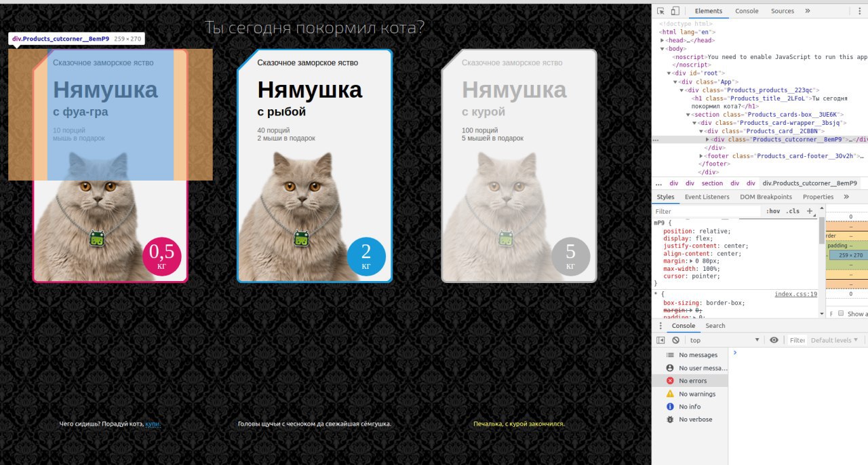Open the Default levels dropdown

coord(835,340)
